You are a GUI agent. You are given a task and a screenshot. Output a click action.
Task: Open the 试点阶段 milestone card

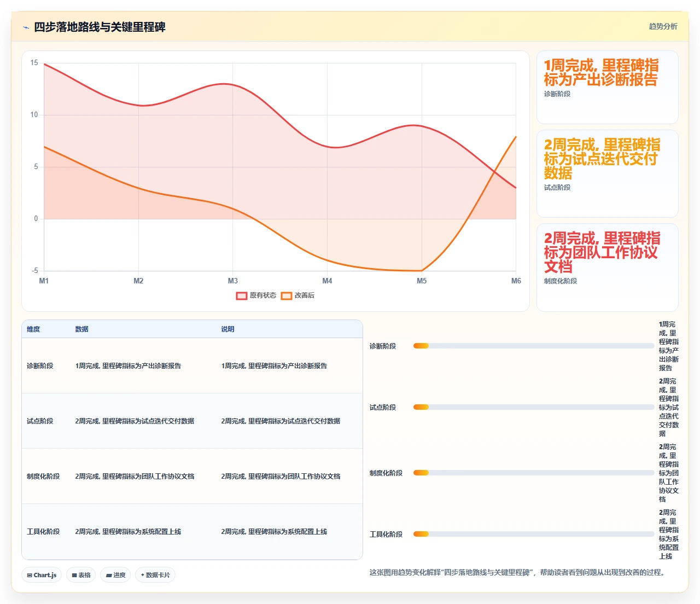(608, 173)
